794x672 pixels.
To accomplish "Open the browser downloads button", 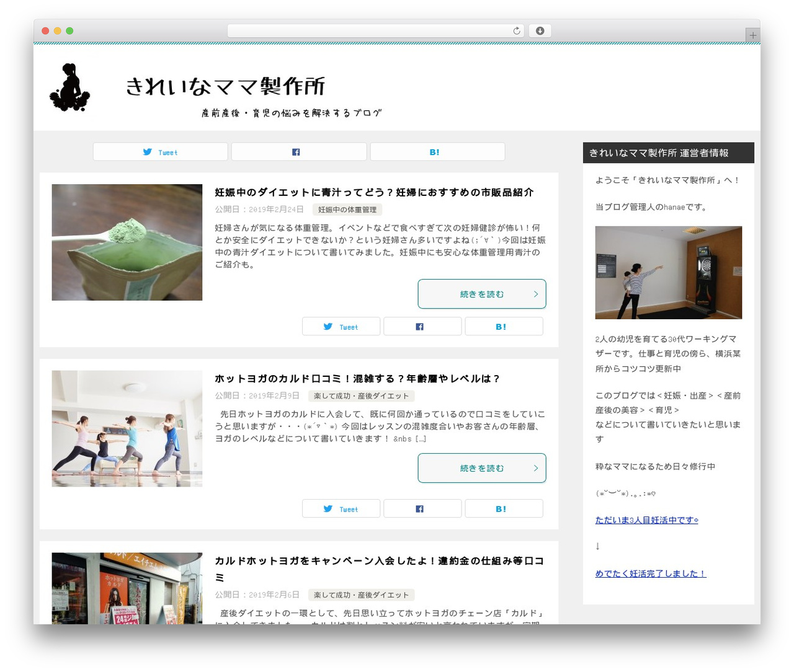I will point(540,31).
